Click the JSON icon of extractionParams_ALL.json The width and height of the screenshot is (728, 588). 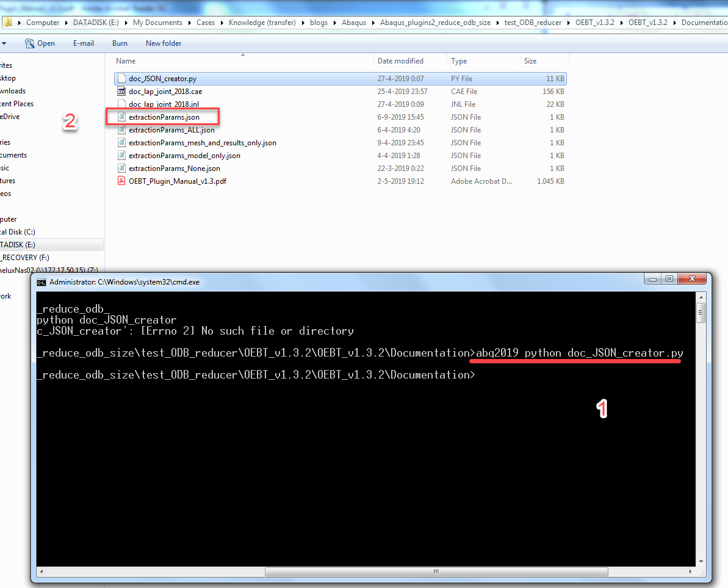click(121, 129)
